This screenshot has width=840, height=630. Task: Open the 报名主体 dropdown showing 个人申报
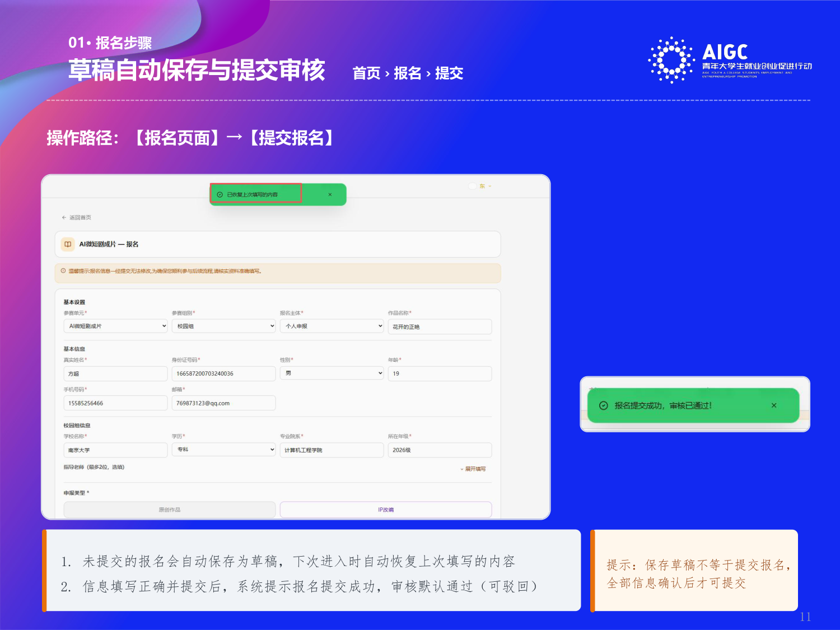point(332,326)
